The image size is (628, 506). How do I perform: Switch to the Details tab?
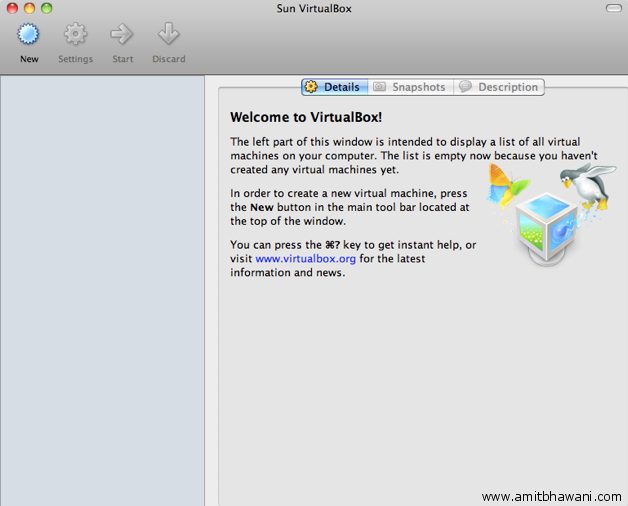pyautogui.click(x=334, y=87)
